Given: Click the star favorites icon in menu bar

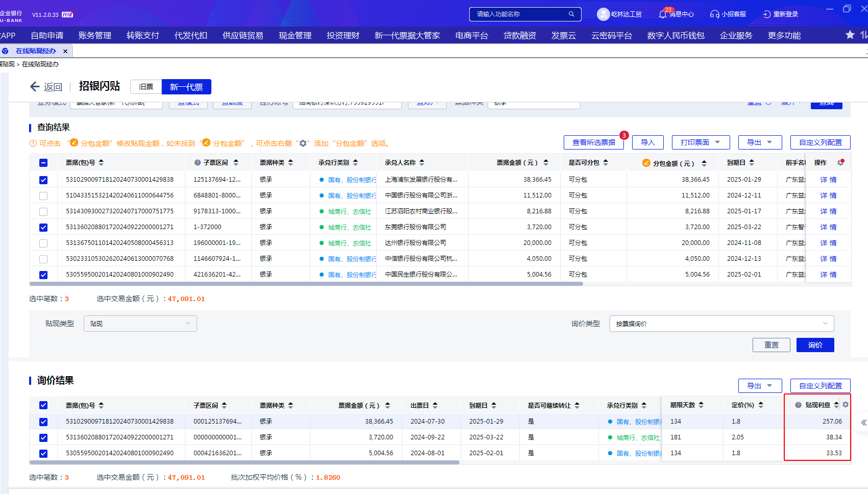Looking at the screenshot, I should tap(850, 35).
